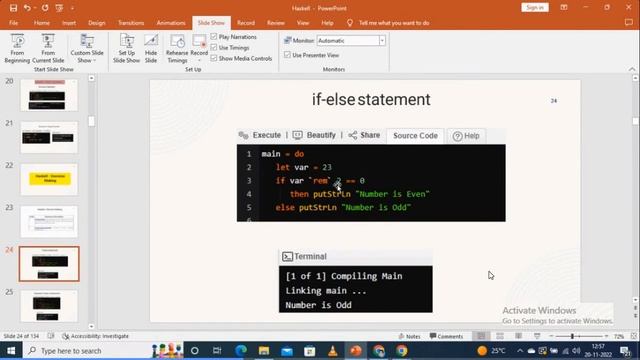Viewport: 640px width, 360px height.
Task: Toggle Use Timings checkbox
Action: (x=214, y=47)
